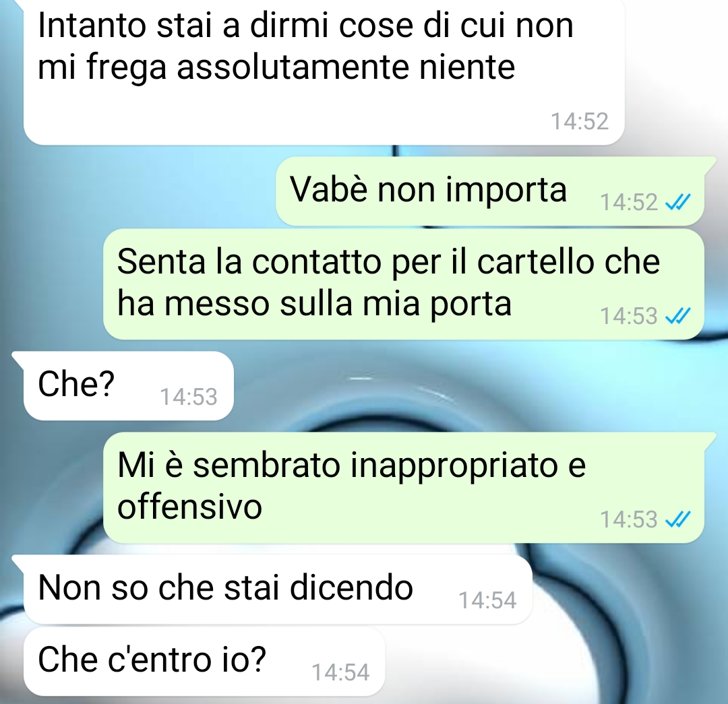Tap the 'Che c'entro io?' message bubble
The height and width of the screenshot is (704, 728).
tap(204, 662)
